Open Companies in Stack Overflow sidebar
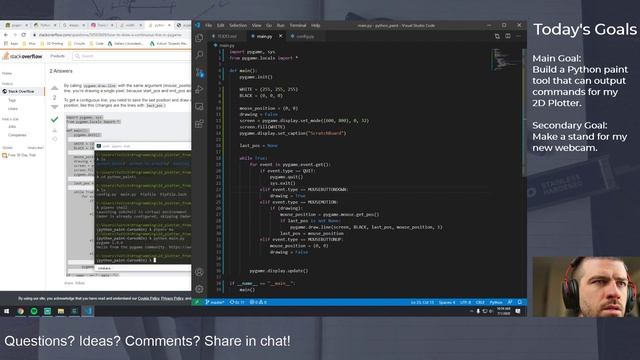640x360 pixels. (17, 135)
